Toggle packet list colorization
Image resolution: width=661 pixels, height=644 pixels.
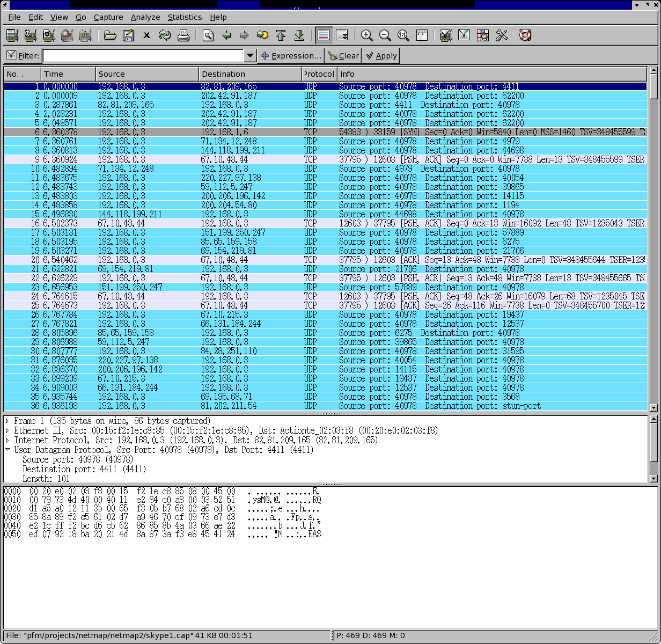pos(324,35)
